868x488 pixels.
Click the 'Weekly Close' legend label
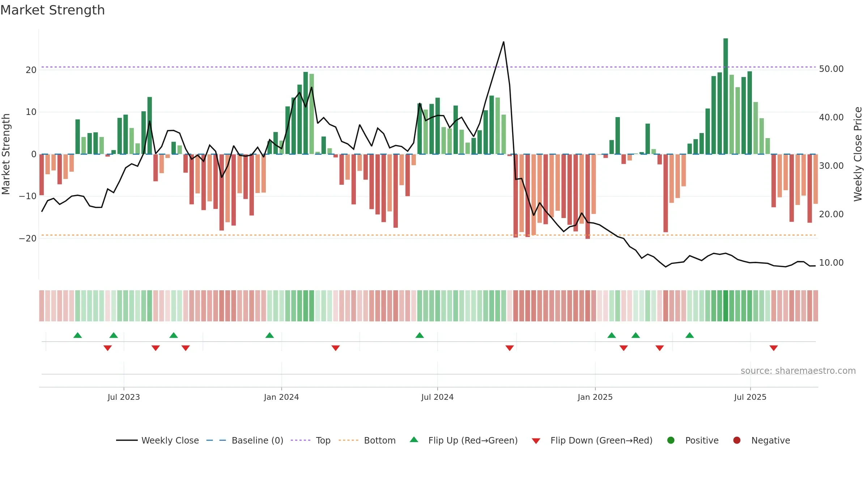[170, 441]
